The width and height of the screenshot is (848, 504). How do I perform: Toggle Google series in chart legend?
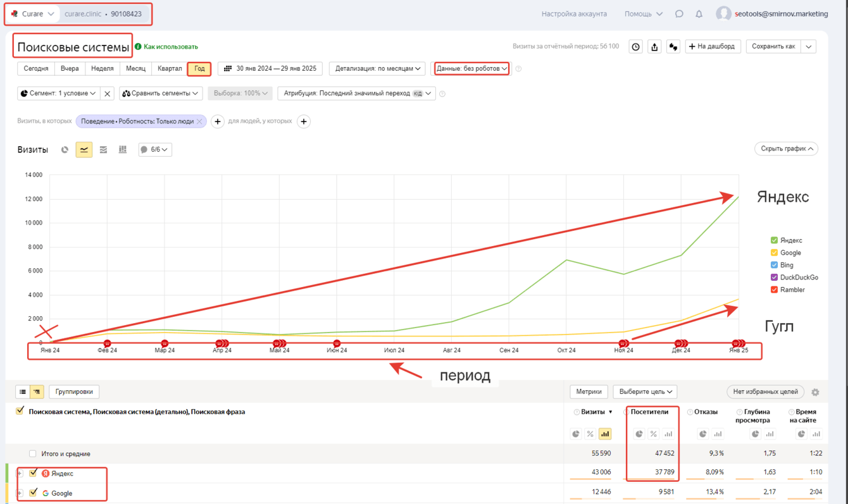774,253
